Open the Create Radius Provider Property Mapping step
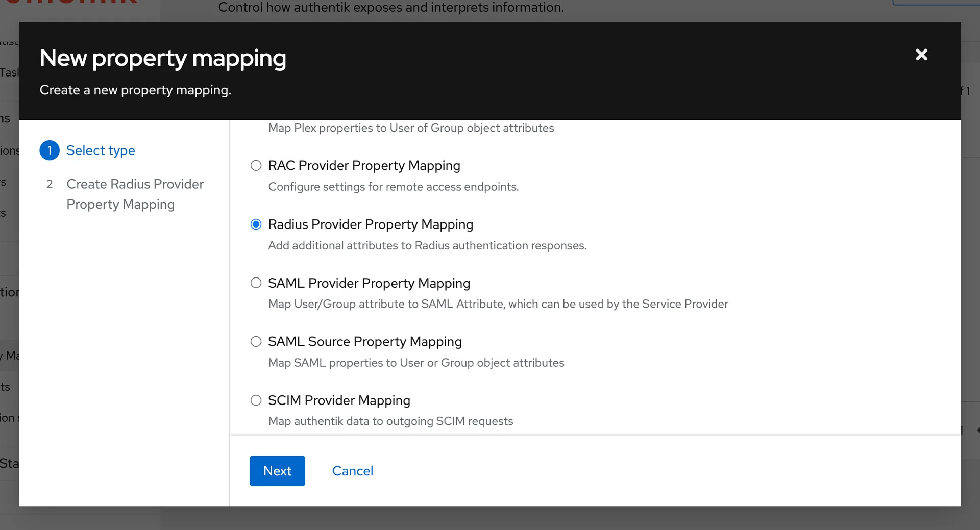 click(x=135, y=194)
